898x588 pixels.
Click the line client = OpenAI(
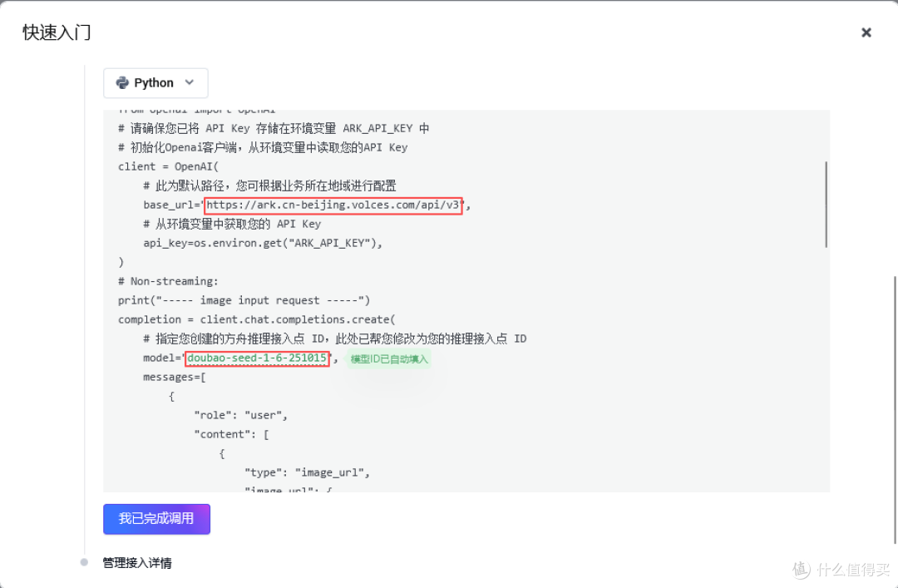168,167
